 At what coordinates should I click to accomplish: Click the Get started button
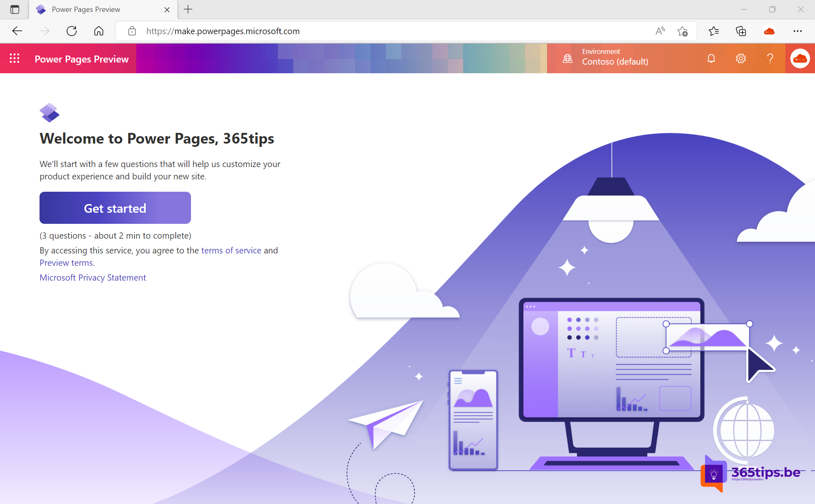(115, 208)
